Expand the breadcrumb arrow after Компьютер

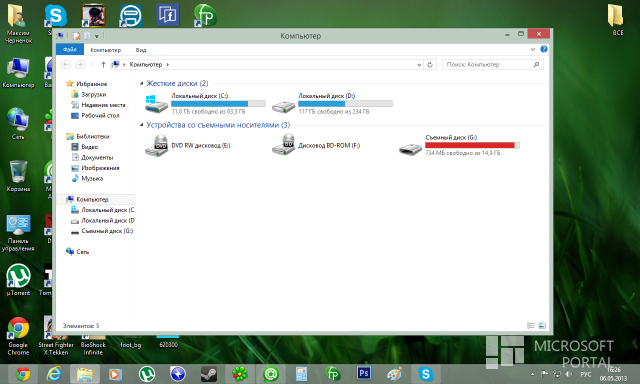point(168,64)
